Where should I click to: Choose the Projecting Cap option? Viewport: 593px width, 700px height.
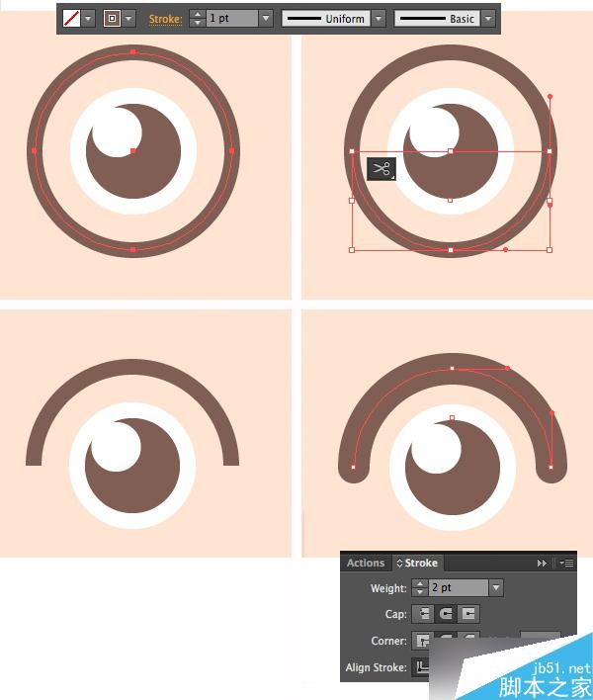(468, 614)
